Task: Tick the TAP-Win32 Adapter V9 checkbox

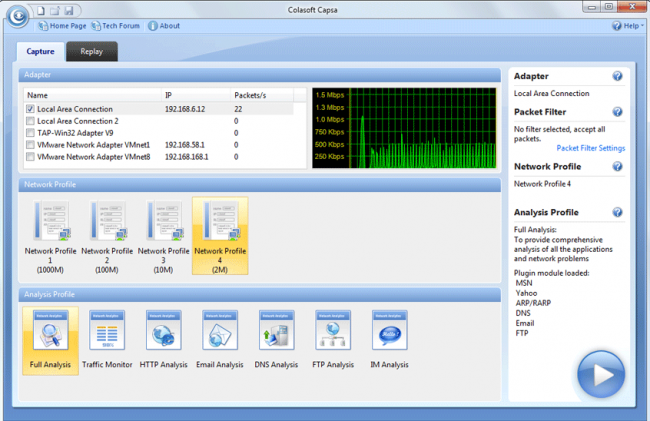Action: [x=31, y=133]
